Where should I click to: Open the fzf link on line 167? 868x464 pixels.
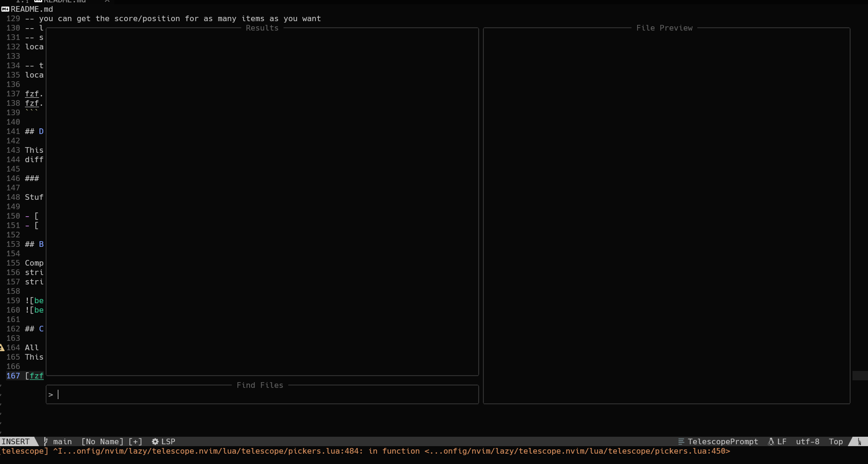[36, 376]
